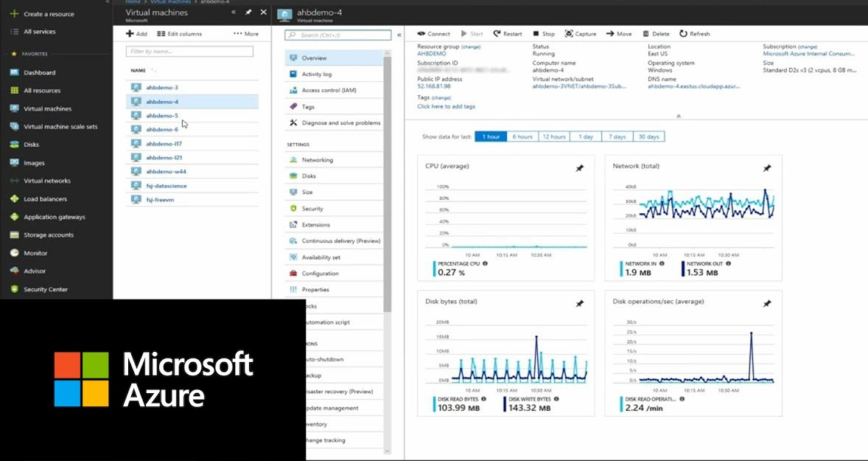868x461 pixels.
Task: Click the Capture toolbar icon
Action: (570, 34)
